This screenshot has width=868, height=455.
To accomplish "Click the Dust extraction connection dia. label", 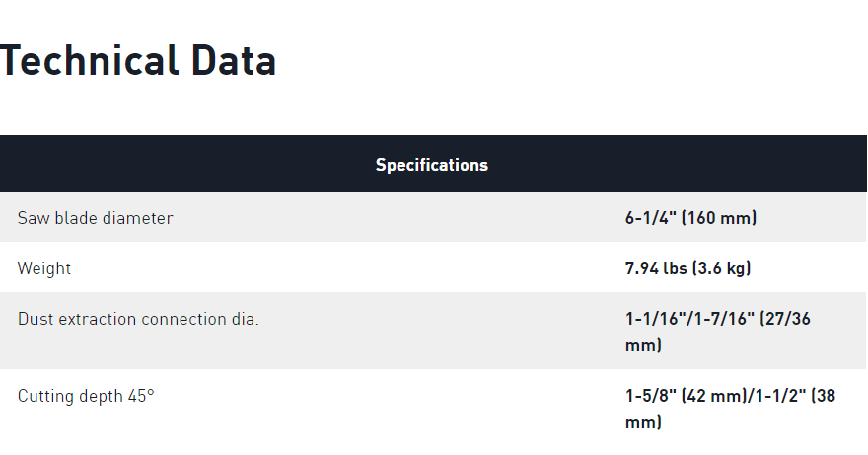I will coord(138,319).
